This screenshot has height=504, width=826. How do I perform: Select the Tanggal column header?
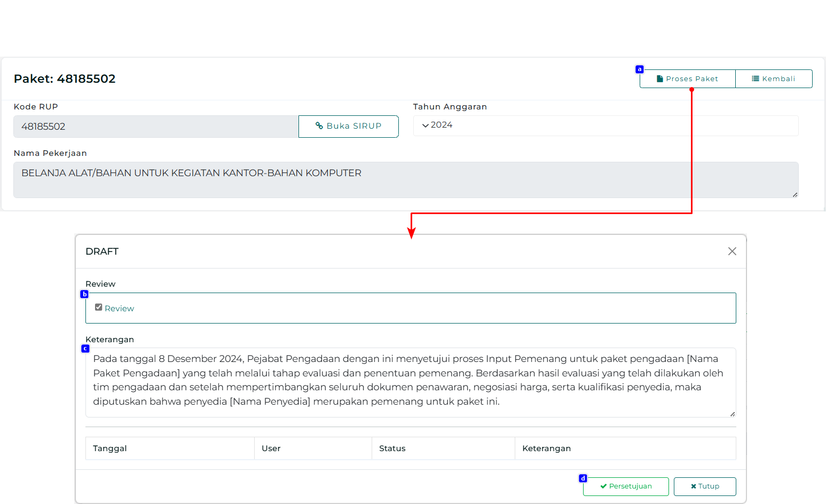110,448
